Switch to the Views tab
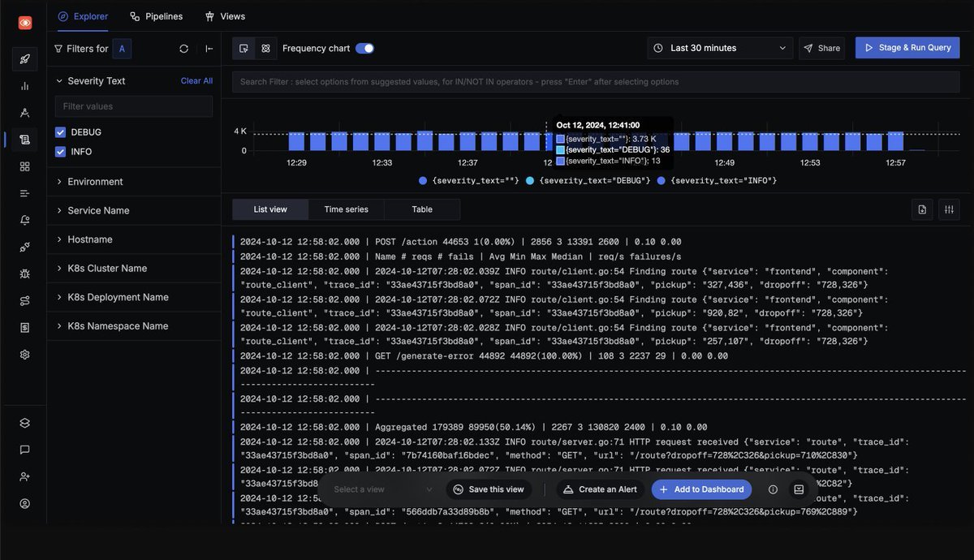Screen dimensions: 974x560 pos(225,16)
